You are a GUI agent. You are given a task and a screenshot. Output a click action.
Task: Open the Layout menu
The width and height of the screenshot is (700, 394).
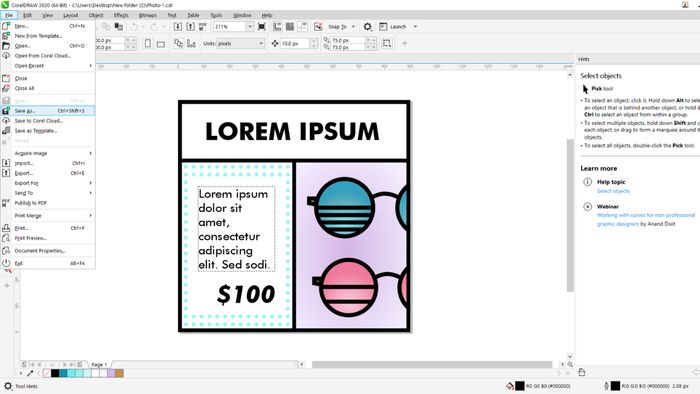pos(71,15)
